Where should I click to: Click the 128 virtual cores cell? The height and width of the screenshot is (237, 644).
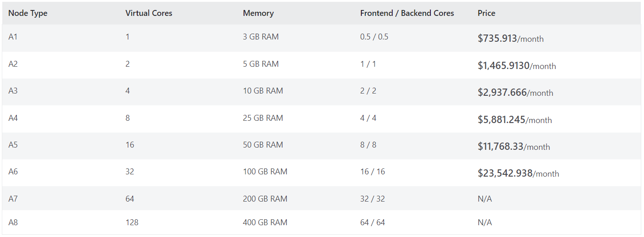click(x=132, y=222)
